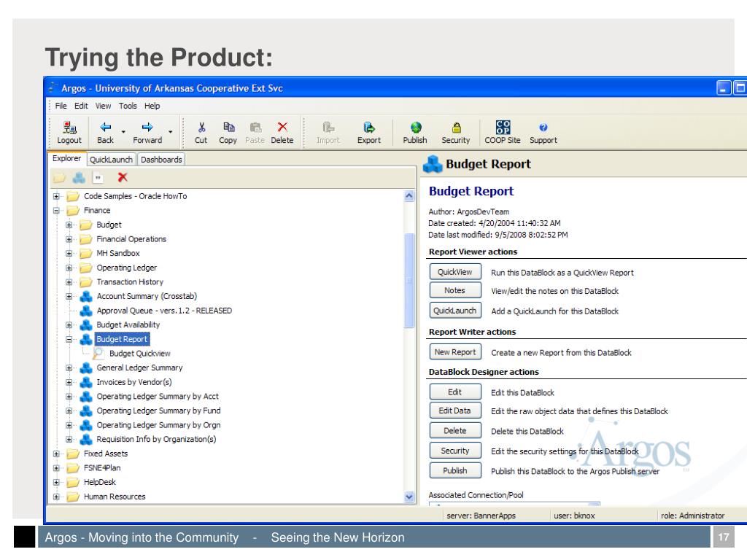The height and width of the screenshot is (560, 747).
Task: Open the dropdown arrow beside the Forward button
Action: 170,132
